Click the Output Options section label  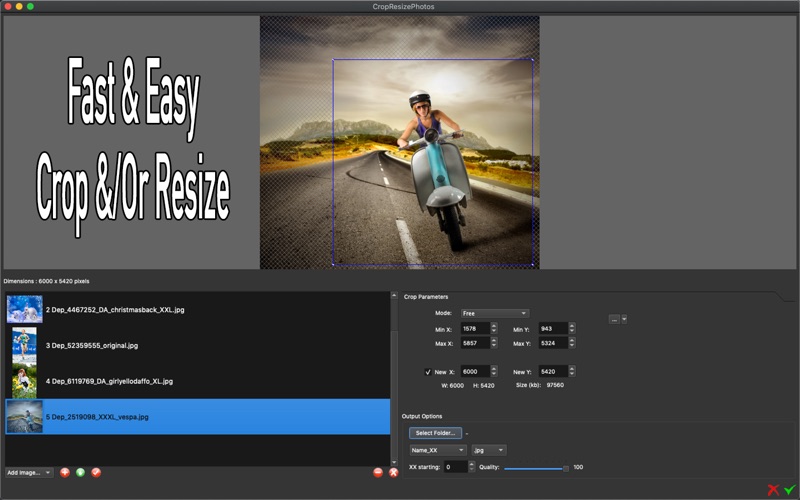(422, 416)
